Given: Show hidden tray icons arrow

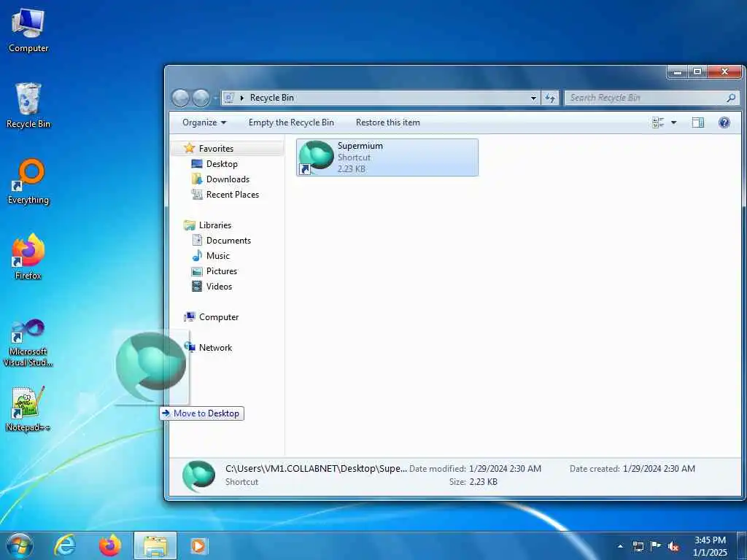Looking at the screenshot, I should 620,546.
